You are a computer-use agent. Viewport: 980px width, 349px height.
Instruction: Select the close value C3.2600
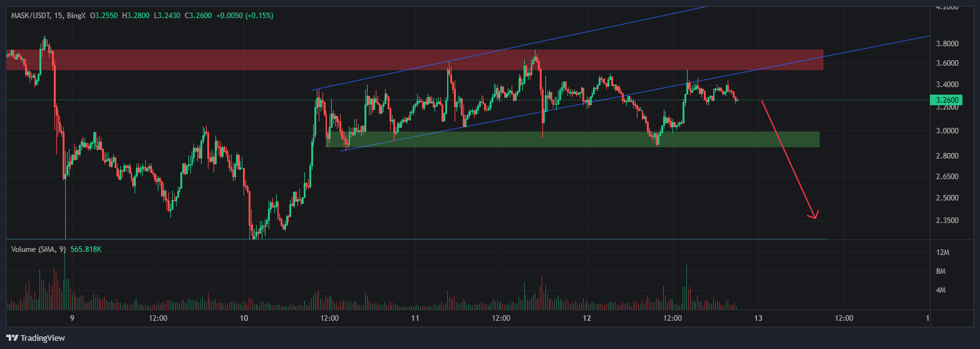coord(198,15)
